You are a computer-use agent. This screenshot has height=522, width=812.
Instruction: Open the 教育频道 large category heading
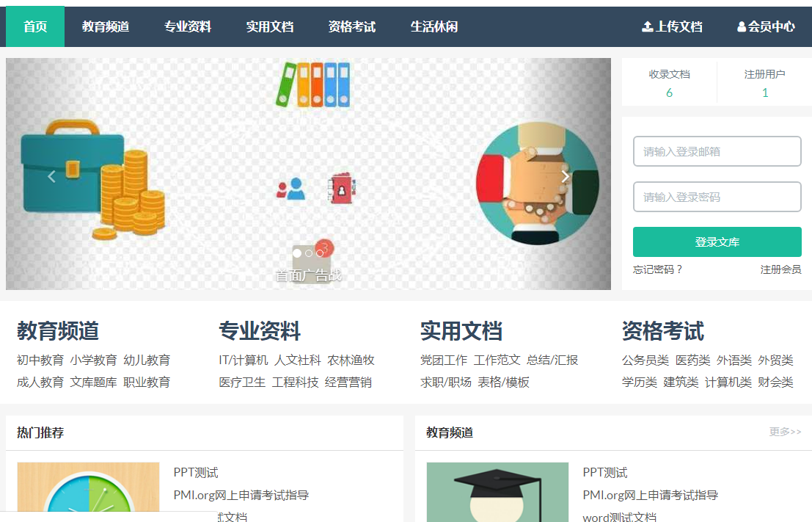coord(58,330)
